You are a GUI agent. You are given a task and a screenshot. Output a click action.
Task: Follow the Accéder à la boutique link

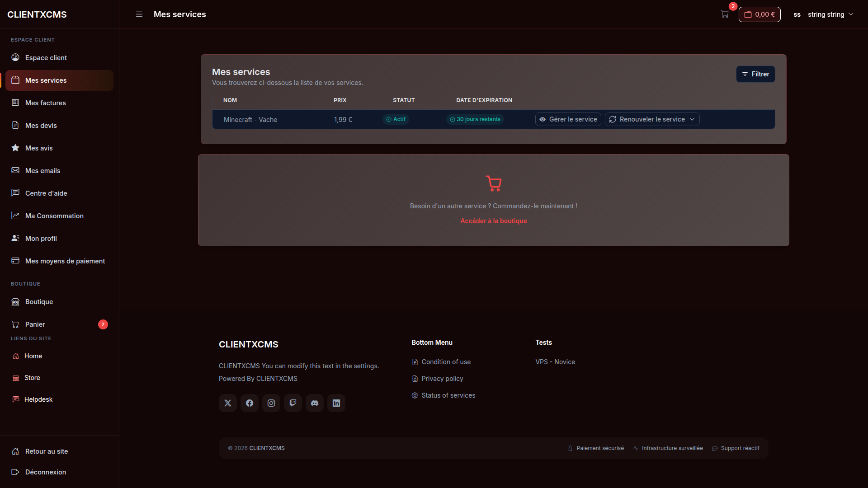[494, 221]
